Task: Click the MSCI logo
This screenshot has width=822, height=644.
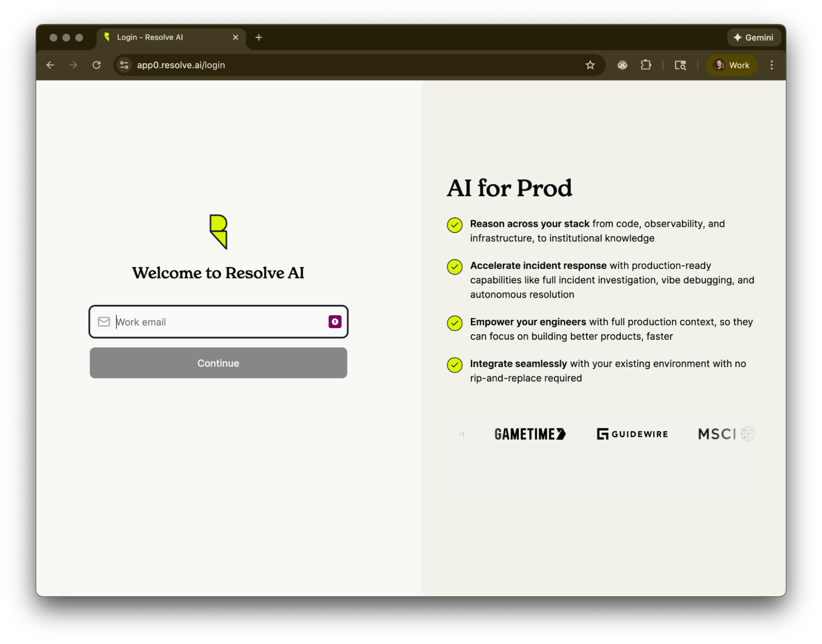Action: (x=727, y=434)
